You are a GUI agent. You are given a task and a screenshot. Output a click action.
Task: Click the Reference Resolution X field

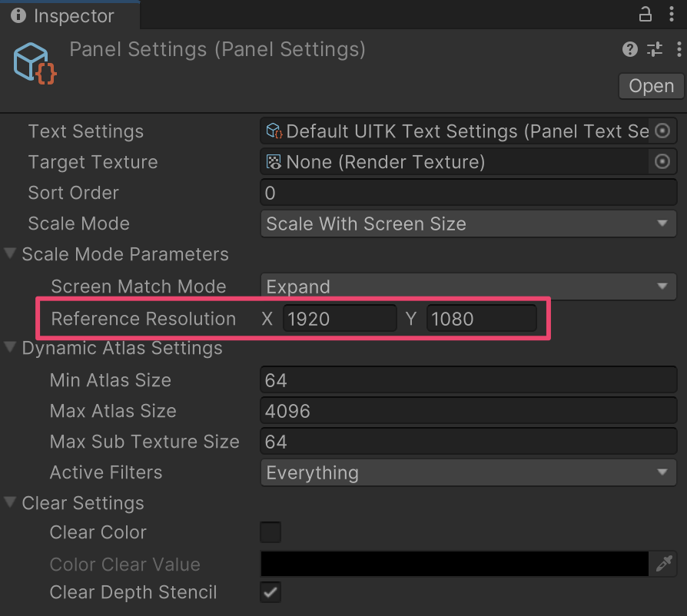click(340, 318)
